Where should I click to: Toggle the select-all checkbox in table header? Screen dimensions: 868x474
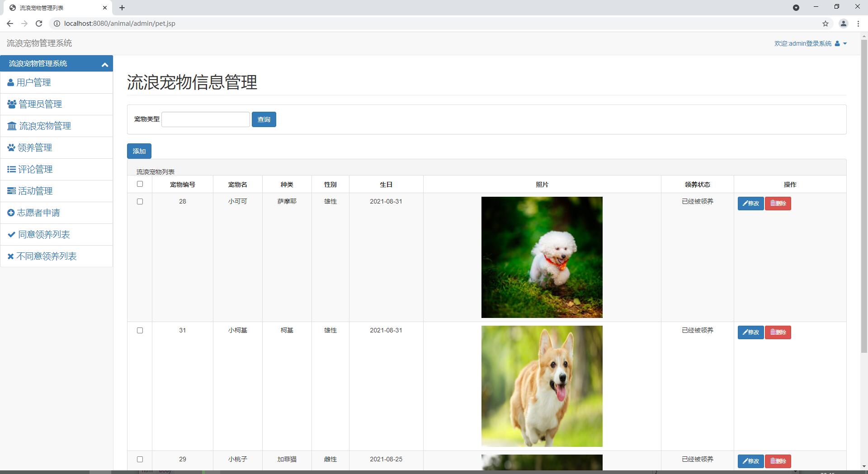point(140,184)
